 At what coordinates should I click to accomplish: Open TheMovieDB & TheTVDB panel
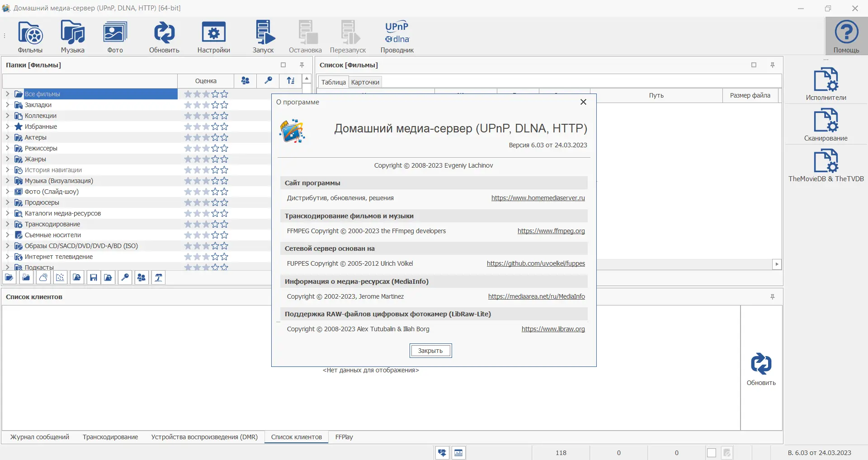coord(826,165)
